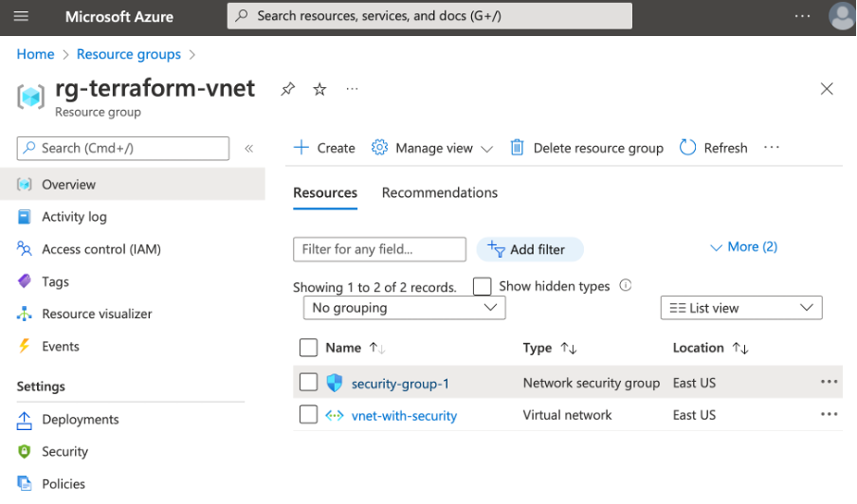Viewport: 857px width, 504px height.
Task: Open the command bar overflow ellipsis
Action: (771, 148)
